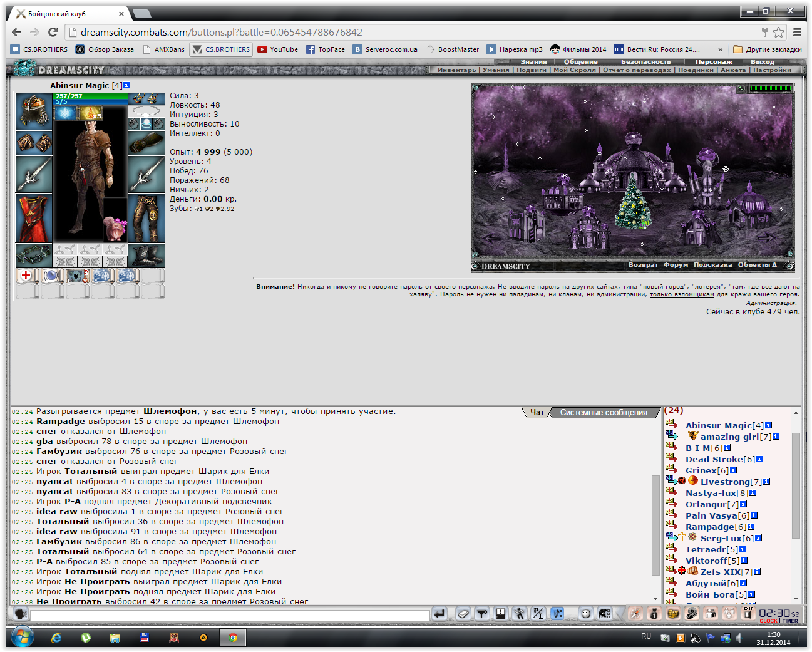The height and width of the screenshot is (652, 812).
Task: Open the Настройки menu item
Action: click(772, 70)
